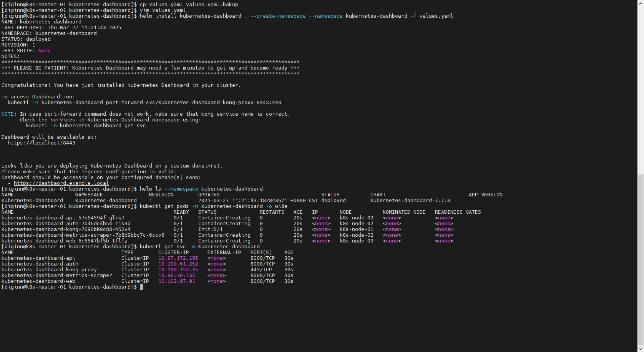
Task: Click the kubernetes-dashboard-kong-proxy service name
Action: click(49, 270)
